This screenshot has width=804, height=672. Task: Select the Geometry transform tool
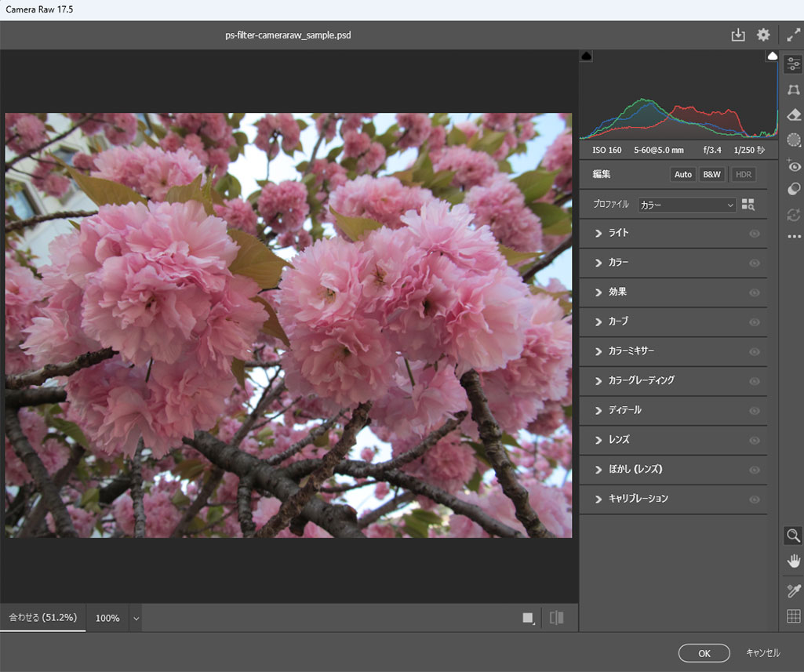793,90
